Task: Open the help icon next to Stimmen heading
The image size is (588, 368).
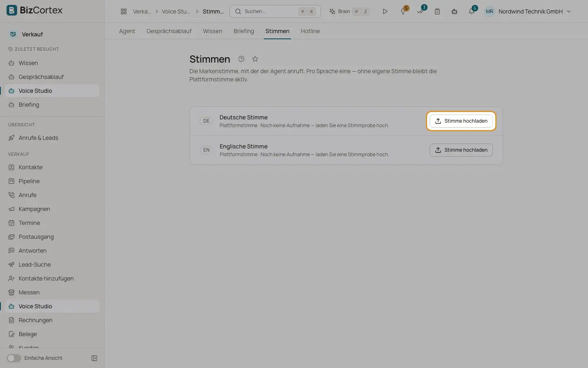Action: 241,59
